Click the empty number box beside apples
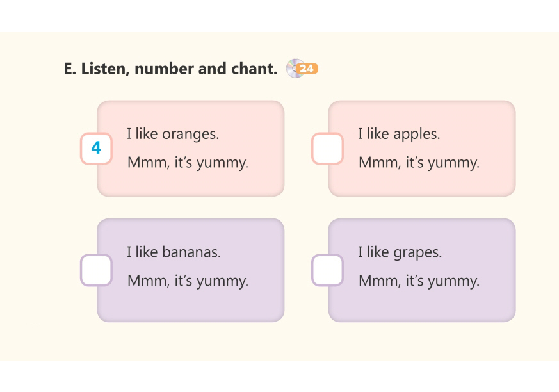This screenshot has height=392, width=559. 327,148
